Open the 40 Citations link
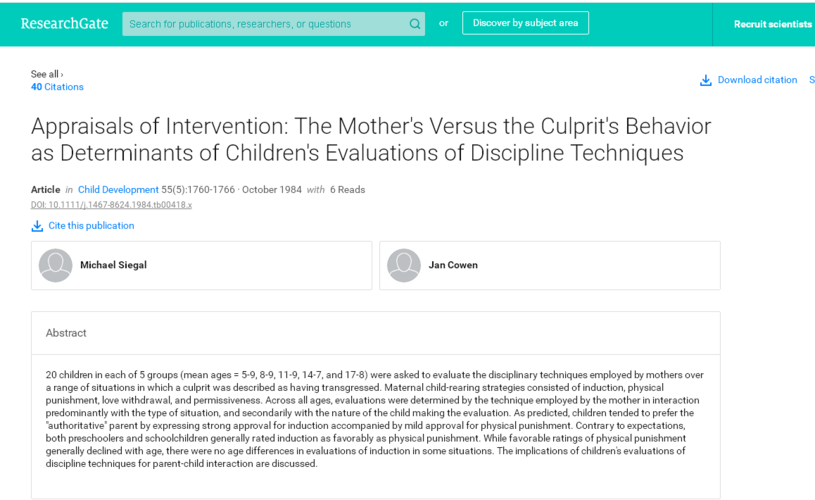Screen dimensions: 815x500 coord(57,87)
